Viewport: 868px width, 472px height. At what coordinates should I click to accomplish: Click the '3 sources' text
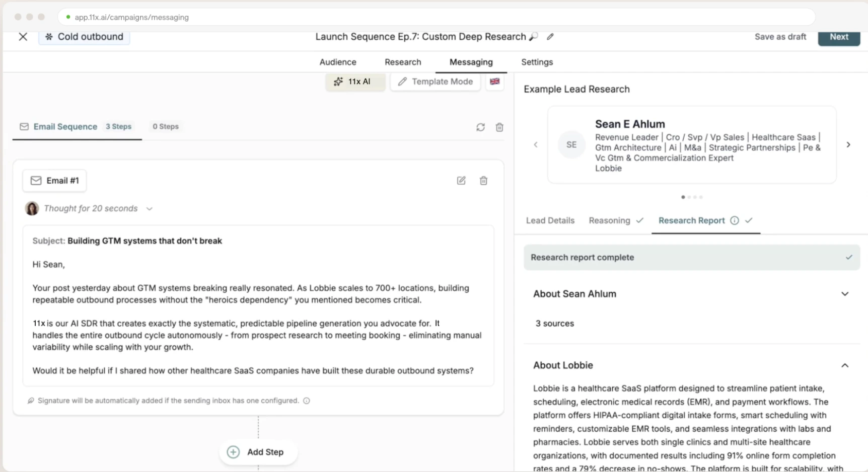point(555,324)
